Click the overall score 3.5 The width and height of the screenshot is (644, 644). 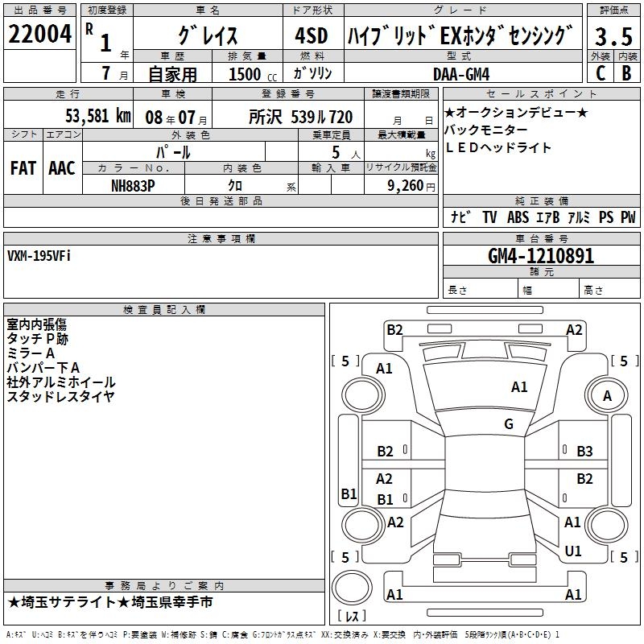click(613, 36)
